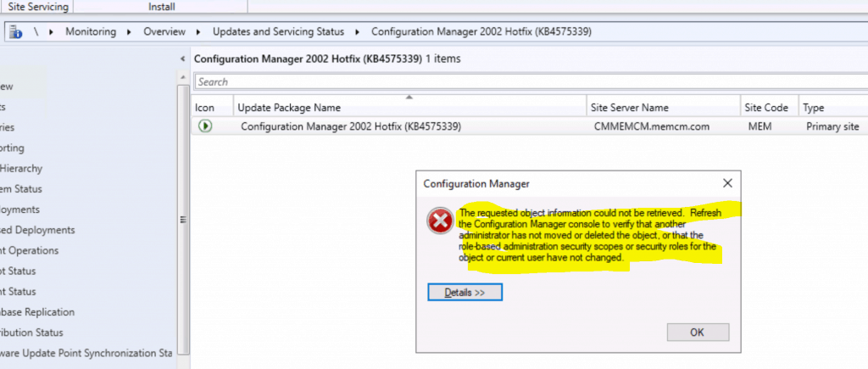Sort by Site Code column header

[x=769, y=108]
